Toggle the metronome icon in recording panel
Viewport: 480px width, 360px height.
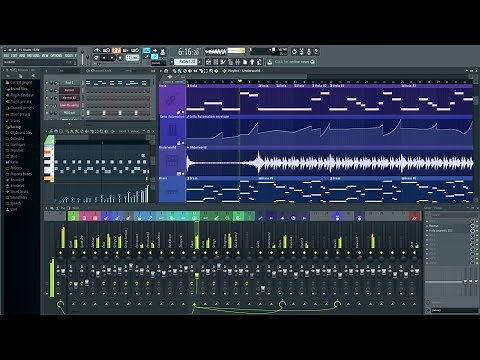97,50
